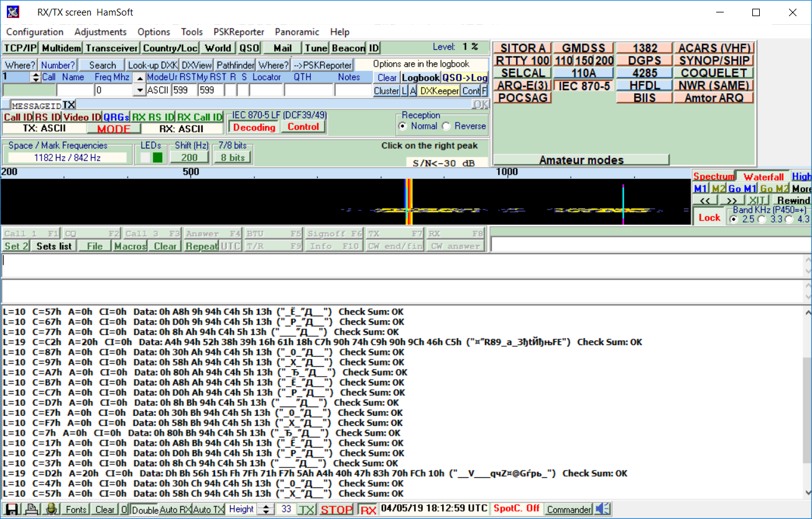812x519 pixels.
Task: Click the green LED indicator square
Action: click(157, 158)
